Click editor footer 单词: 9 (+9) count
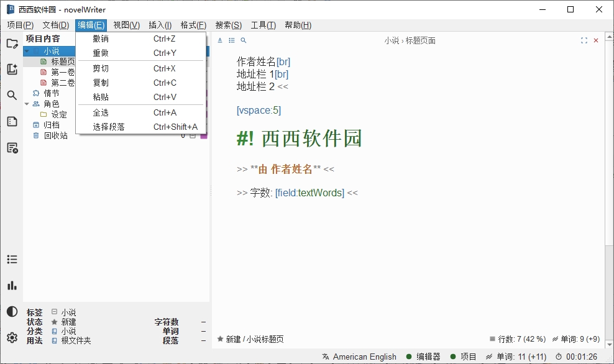The width and height of the screenshot is (614, 364). tap(576, 339)
